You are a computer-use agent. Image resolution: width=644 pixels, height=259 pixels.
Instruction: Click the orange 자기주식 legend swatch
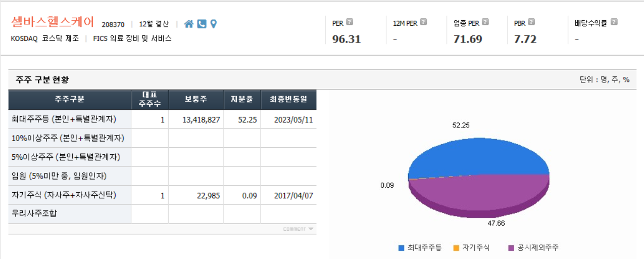457,248
